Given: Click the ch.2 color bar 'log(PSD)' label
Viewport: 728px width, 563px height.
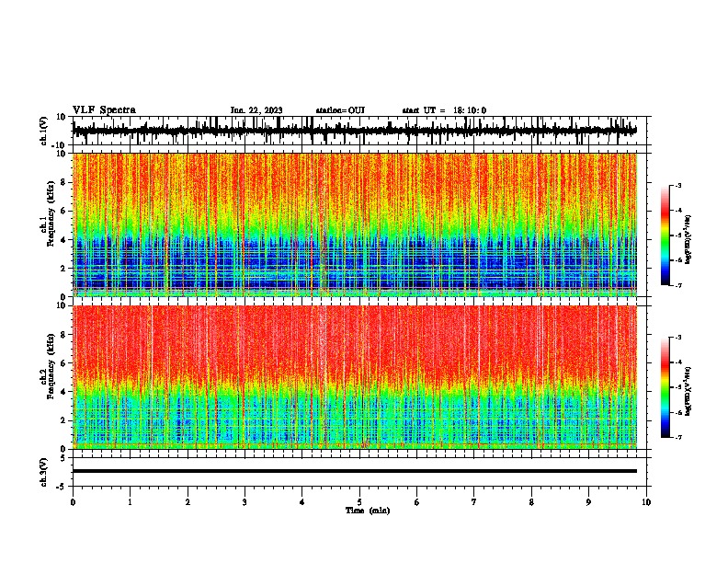Looking at the screenshot, I should coord(688,391).
